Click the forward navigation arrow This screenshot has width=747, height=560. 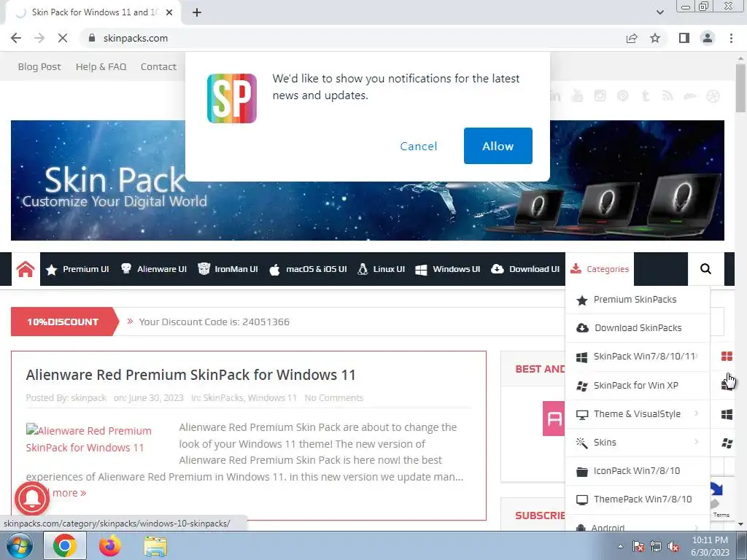pyautogui.click(x=39, y=38)
